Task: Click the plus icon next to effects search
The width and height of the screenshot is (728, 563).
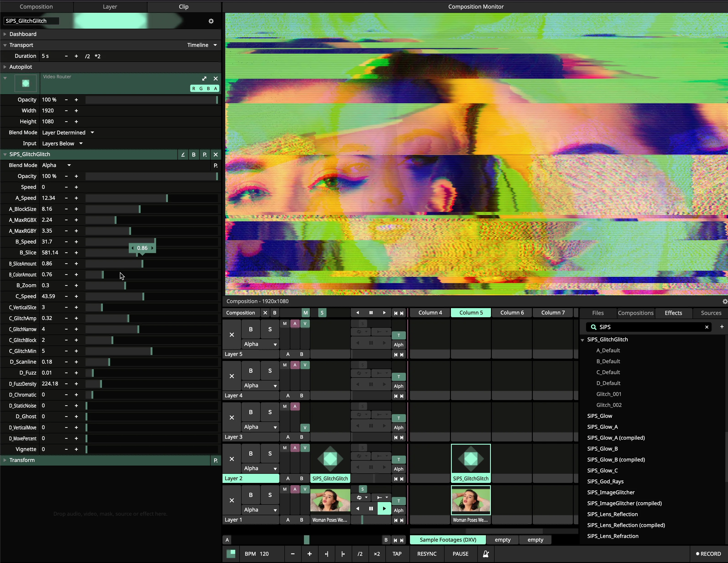Action: tap(722, 327)
